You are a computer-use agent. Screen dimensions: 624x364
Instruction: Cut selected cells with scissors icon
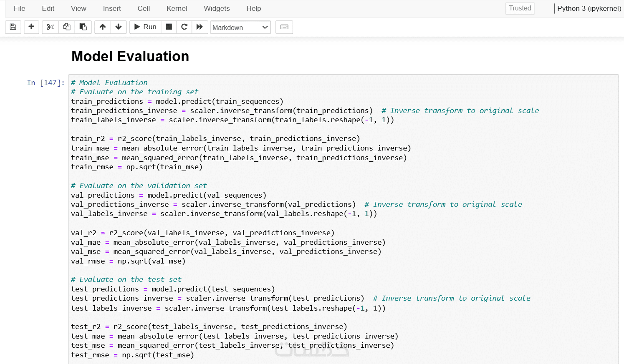click(51, 27)
